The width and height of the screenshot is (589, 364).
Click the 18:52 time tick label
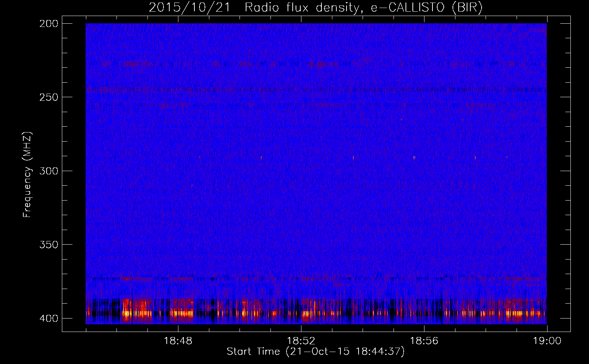click(x=301, y=341)
